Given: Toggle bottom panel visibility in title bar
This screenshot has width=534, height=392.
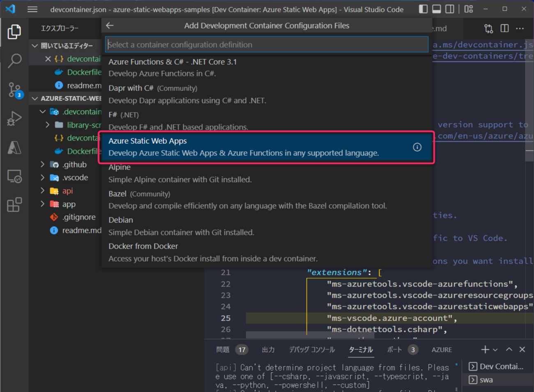Looking at the screenshot, I should point(437,9).
